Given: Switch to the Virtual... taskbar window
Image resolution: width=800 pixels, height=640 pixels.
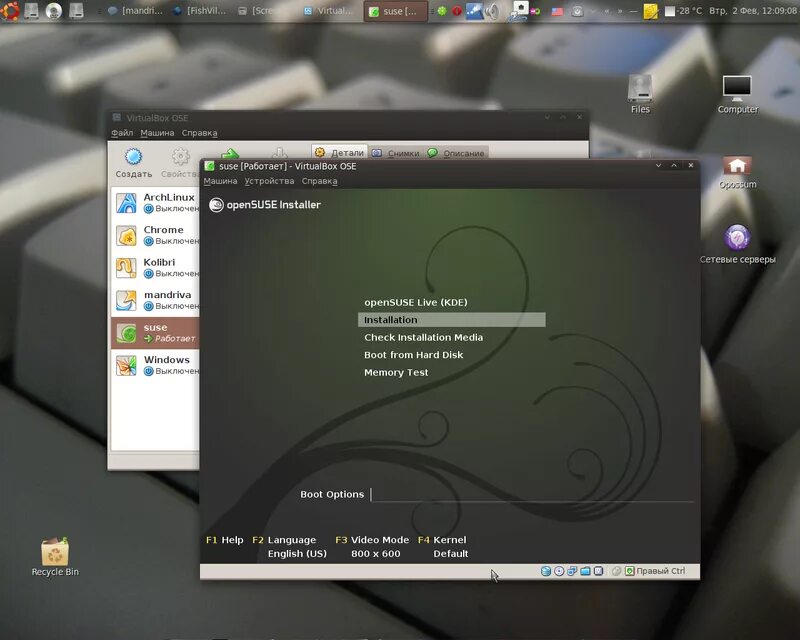Looking at the screenshot, I should tap(328, 11).
